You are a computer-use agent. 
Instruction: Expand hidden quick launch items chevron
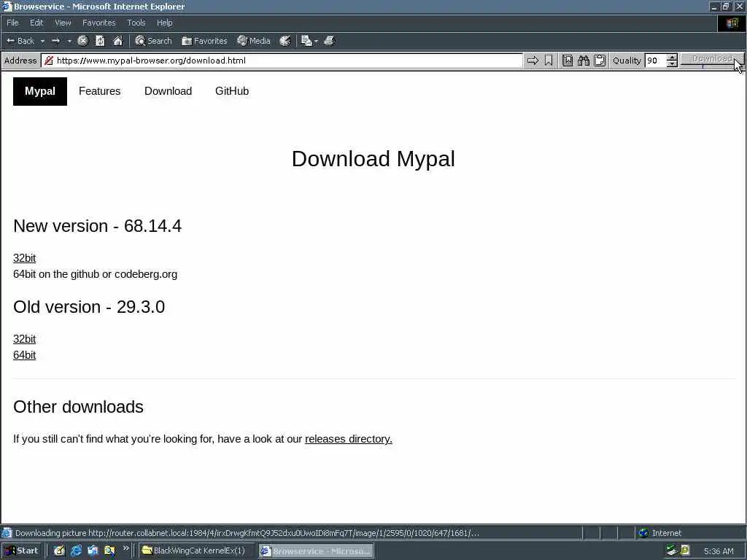(x=125, y=548)
